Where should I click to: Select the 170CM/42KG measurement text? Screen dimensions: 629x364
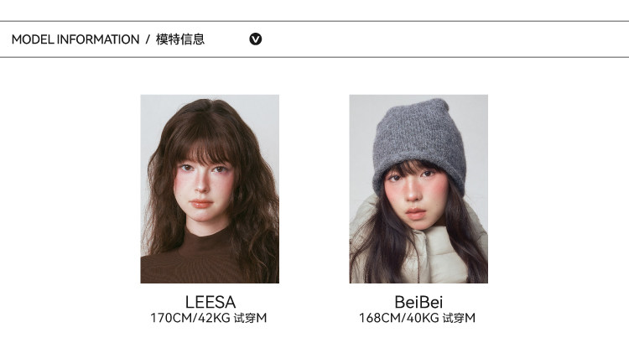pyautogui.click(x=190, y=318)
